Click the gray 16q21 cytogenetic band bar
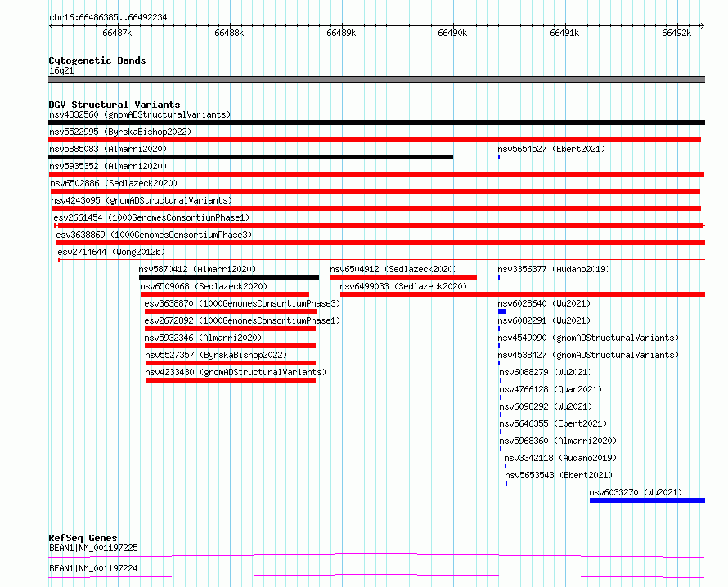Screen dimensions: 728x587 click(x=376, y=79)
